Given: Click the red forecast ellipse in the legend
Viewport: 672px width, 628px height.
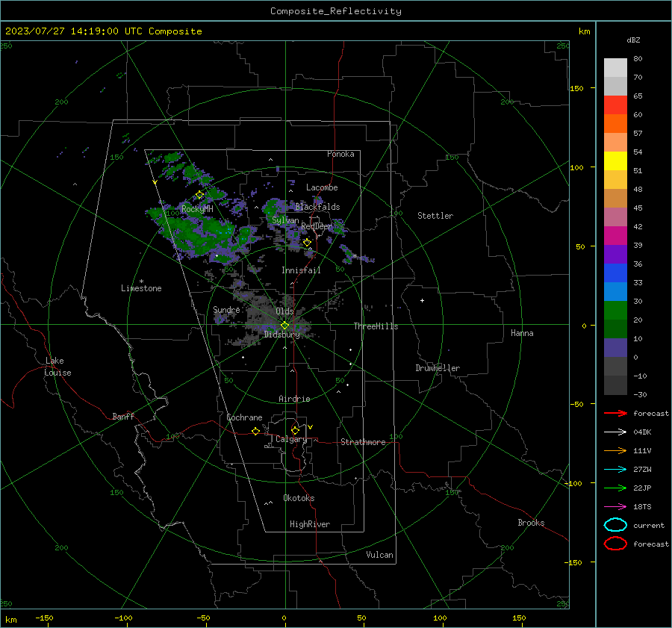Looking at the screenshot, I should [615, 544].
